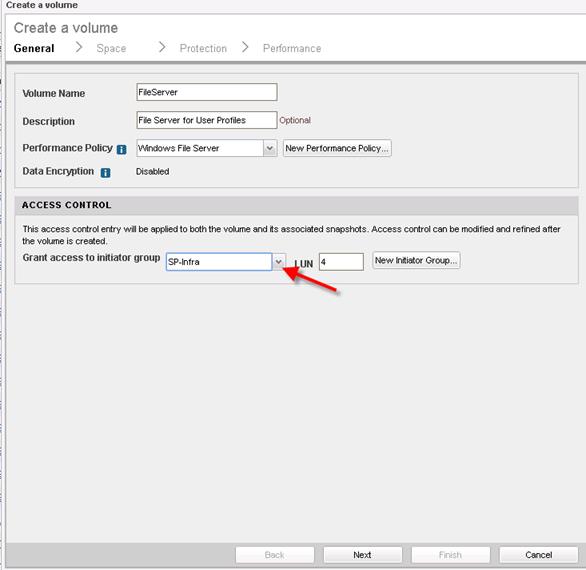Screen dimensions: 586x570
Task: Click the Performance Policy info icon
Action: tap(121, 150)
